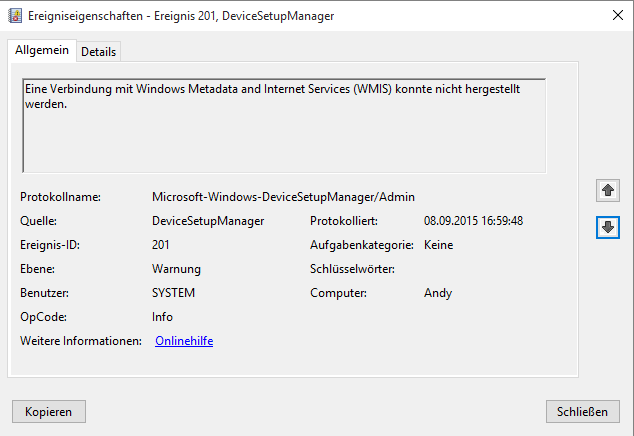Click the up arrow for previous event

(x=607, y=190)
